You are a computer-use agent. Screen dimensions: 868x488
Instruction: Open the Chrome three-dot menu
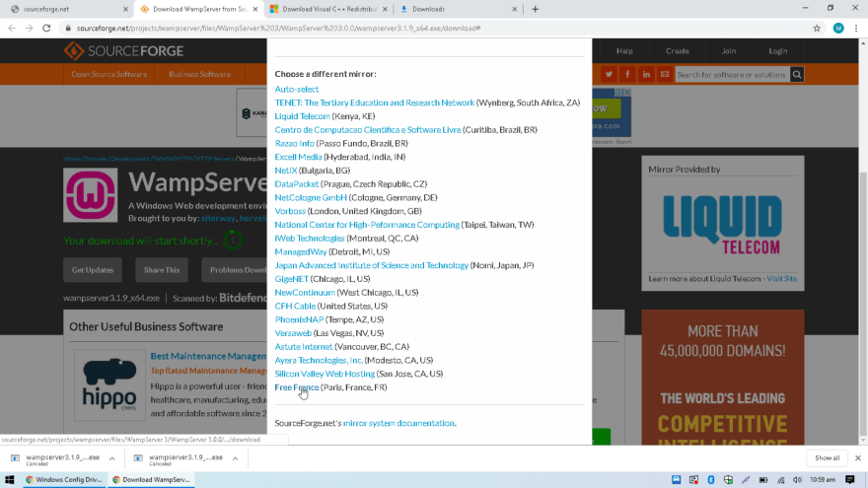click(x=856, y=29)
